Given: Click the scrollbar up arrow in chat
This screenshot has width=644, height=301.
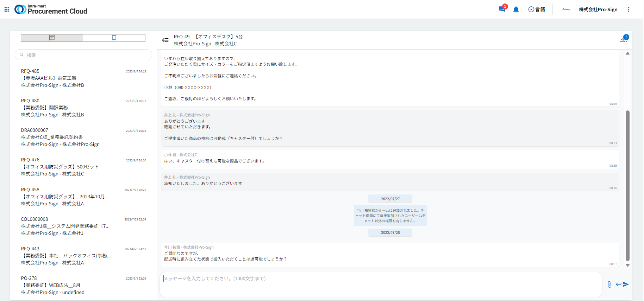Looking at the screenshot, I should pos(627,53).
